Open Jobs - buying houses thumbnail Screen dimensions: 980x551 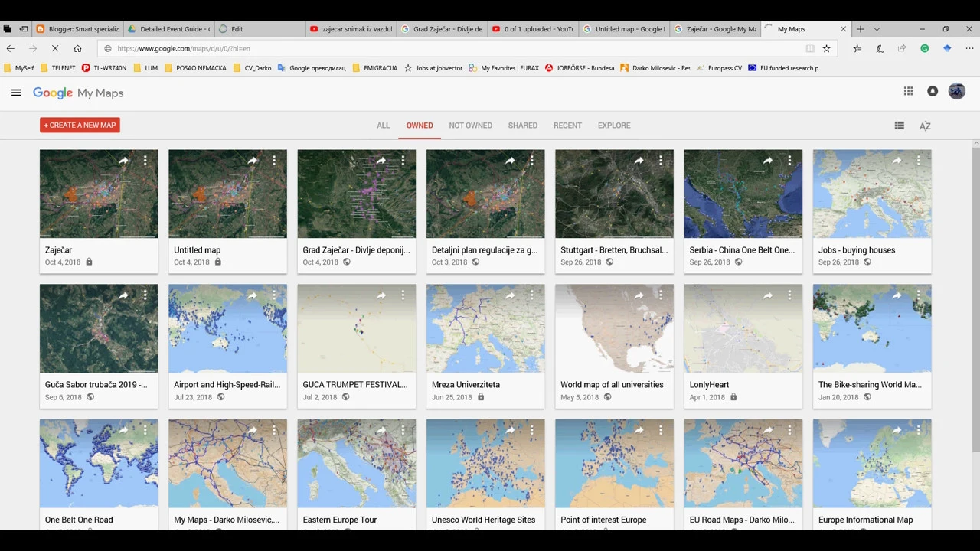[872, 194]
